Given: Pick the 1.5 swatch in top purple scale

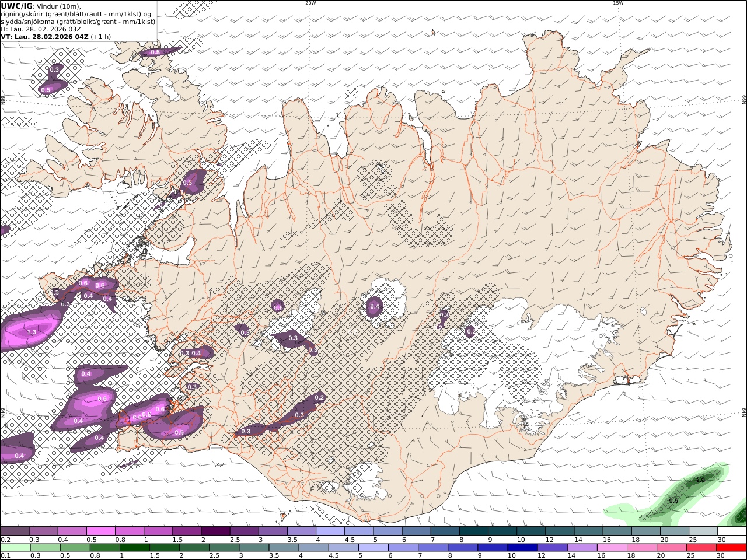Looking at the screenshot, I should 186,531.
